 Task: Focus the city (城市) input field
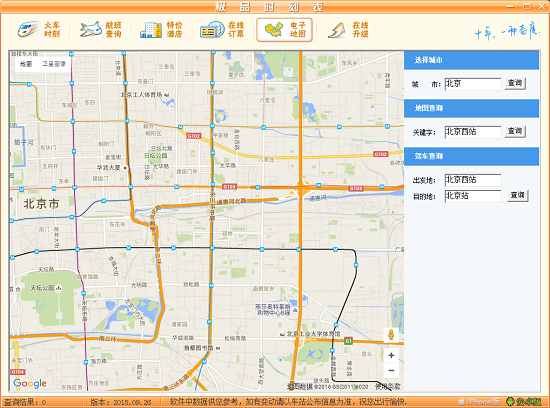(x=472, y=84)
